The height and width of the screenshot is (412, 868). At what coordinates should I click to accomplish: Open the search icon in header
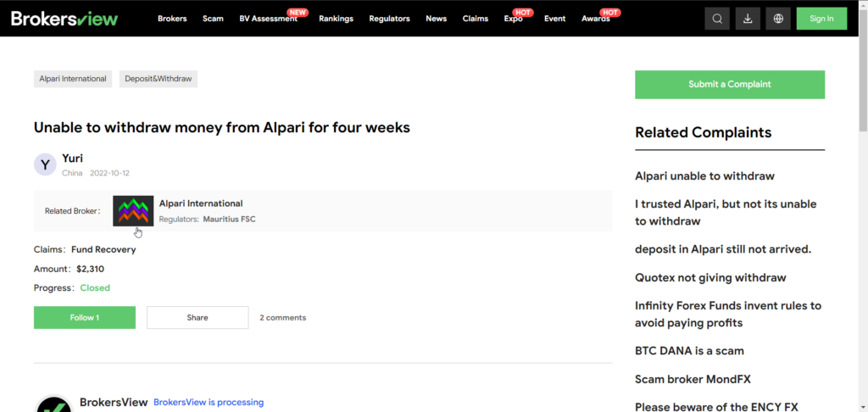717,19
